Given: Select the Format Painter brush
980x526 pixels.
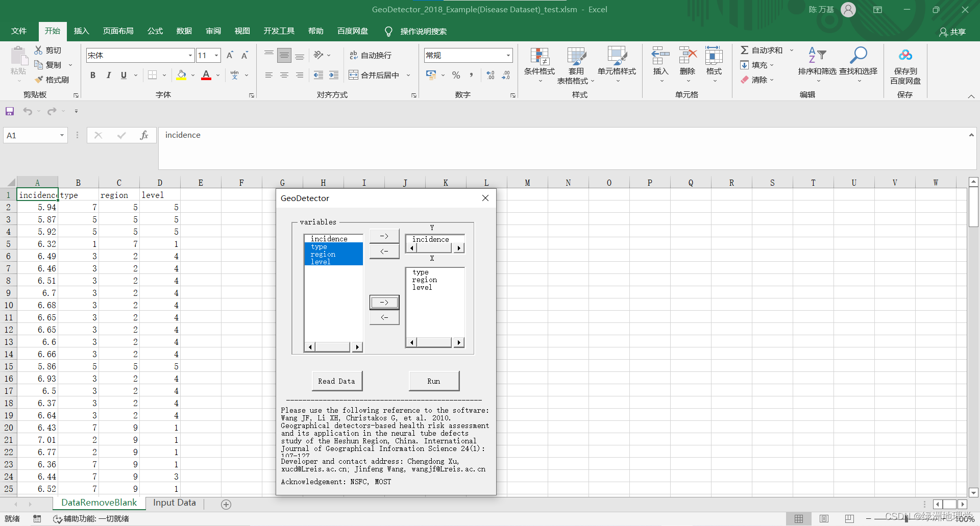Looking at the screenshot, I should tap(38, 80).
